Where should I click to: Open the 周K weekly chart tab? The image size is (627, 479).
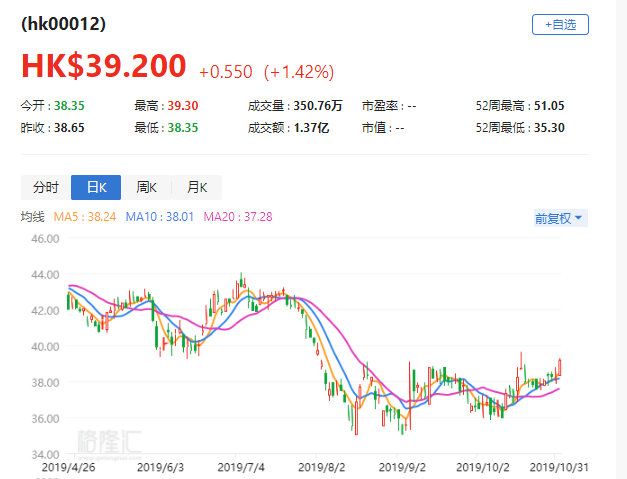(146, 187)
